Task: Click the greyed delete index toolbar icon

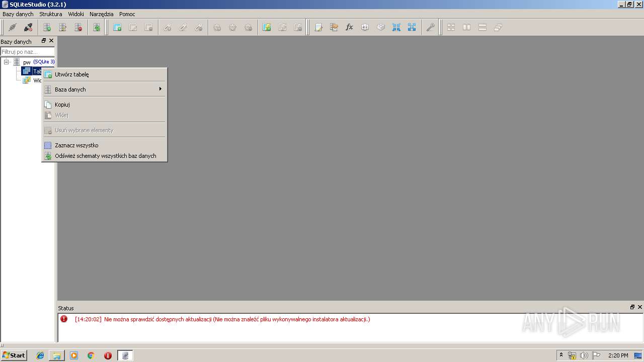Action: coord(198,28)
